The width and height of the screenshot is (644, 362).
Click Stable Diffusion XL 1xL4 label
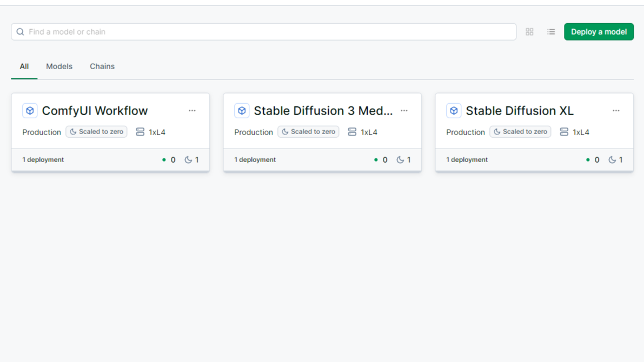pyautogui.click(x=581, y=132)
